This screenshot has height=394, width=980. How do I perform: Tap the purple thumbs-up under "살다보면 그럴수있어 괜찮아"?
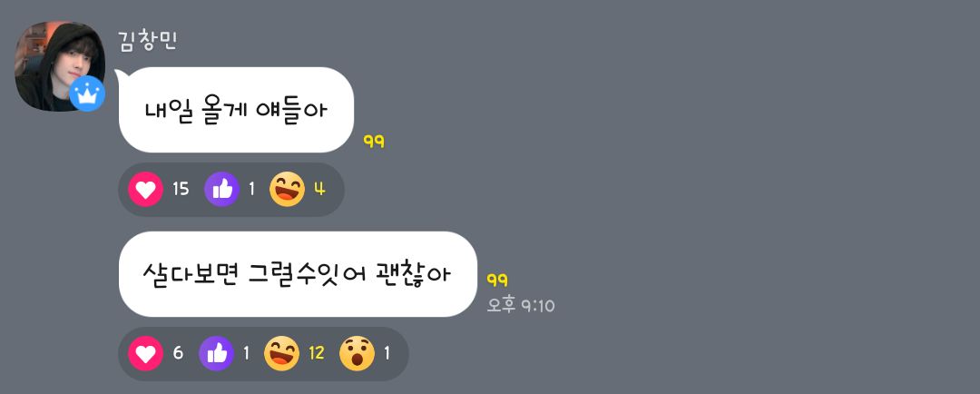click(x=216, y=353)
